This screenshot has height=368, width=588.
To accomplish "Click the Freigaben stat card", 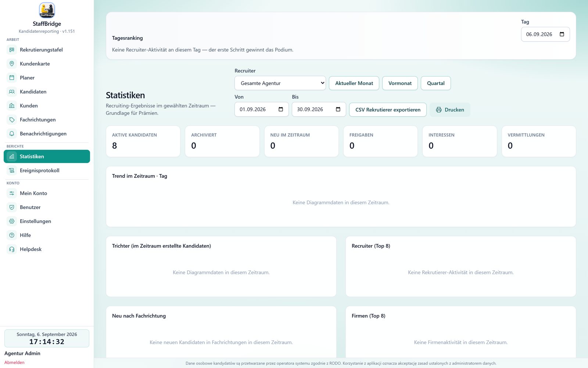I will [x=380, y=141].
